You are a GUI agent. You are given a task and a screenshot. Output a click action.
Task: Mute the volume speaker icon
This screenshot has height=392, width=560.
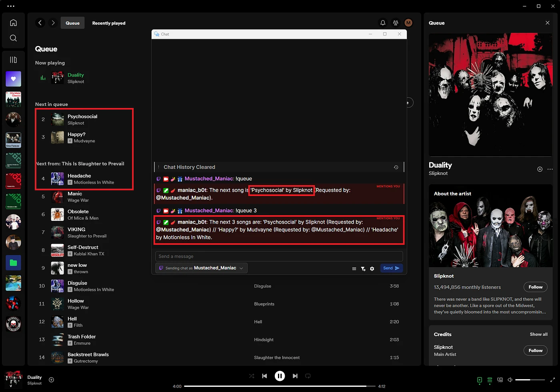point(510,380)
